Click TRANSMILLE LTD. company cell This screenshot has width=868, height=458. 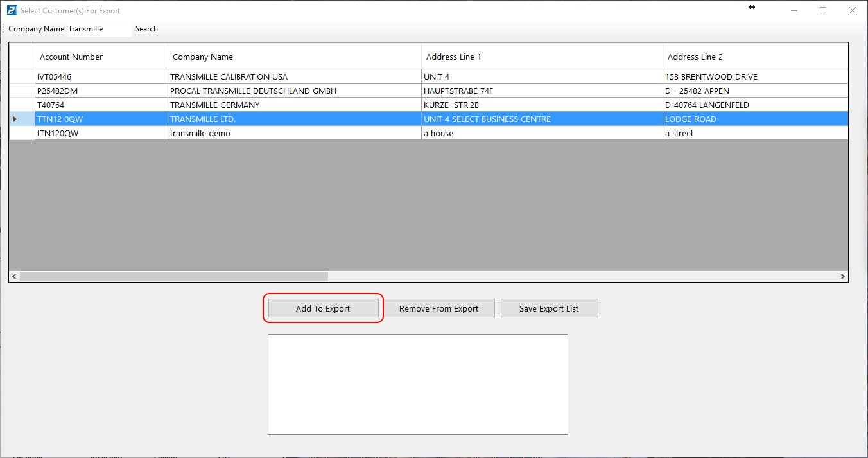click(x=295, y=119)
